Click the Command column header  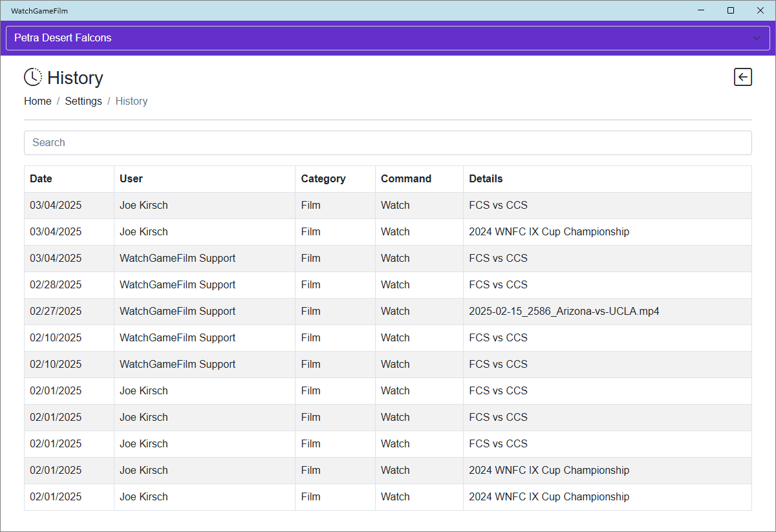406,179
